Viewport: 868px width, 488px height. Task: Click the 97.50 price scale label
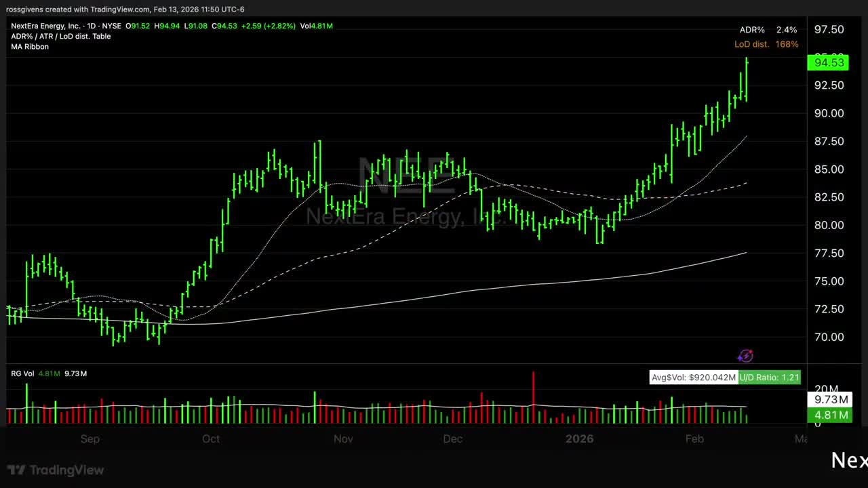pos(829,30)
